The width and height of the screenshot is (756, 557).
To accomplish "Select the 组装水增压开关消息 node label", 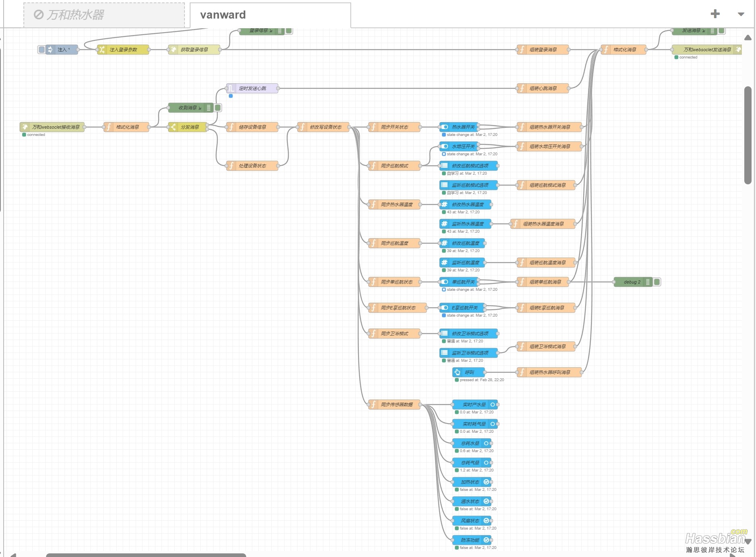I will [550, 146].
